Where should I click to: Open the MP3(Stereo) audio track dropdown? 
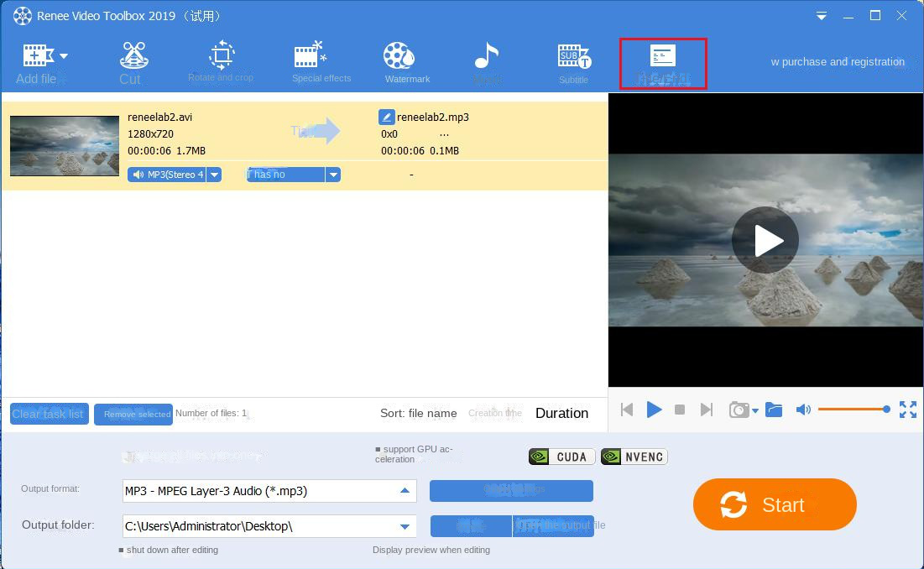(x=215, y=175)
